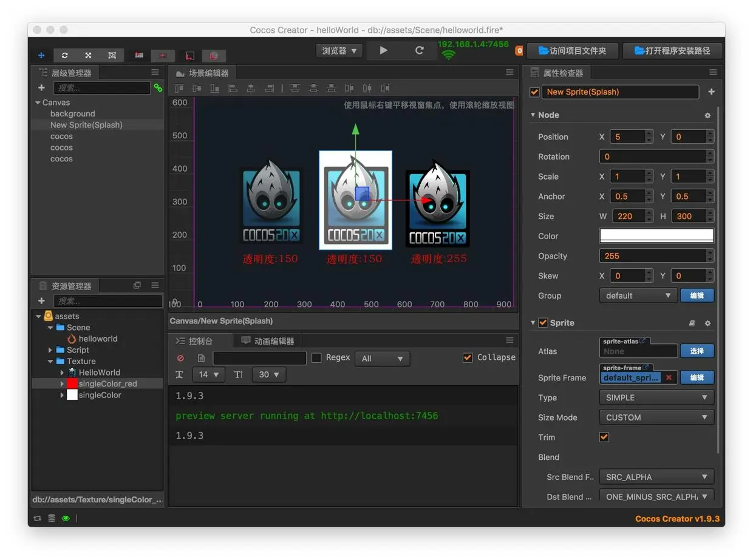Select the move transform tool
The width and height of the screenshot is (753, 560).
[41, 55]
